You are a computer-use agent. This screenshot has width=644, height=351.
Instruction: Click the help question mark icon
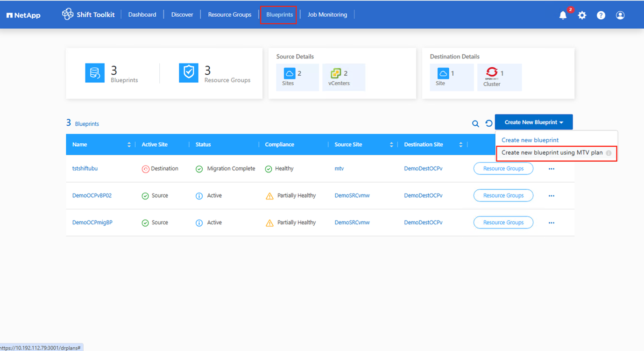601,15
